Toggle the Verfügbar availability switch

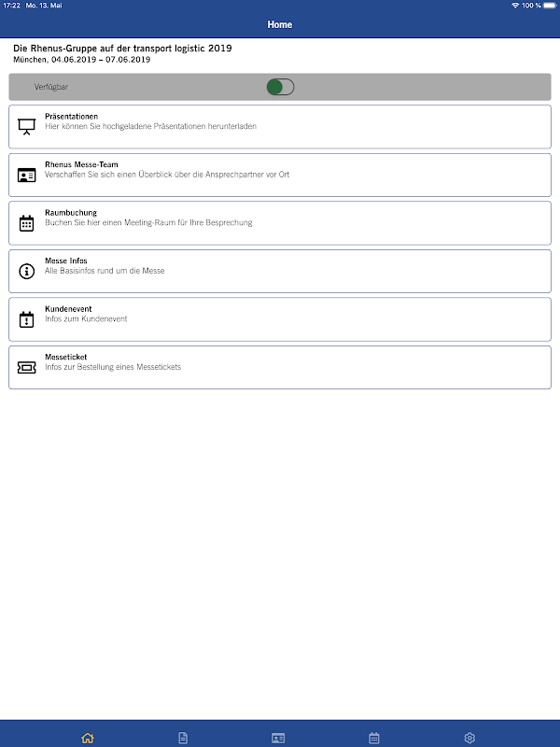(x=280, y=87)
